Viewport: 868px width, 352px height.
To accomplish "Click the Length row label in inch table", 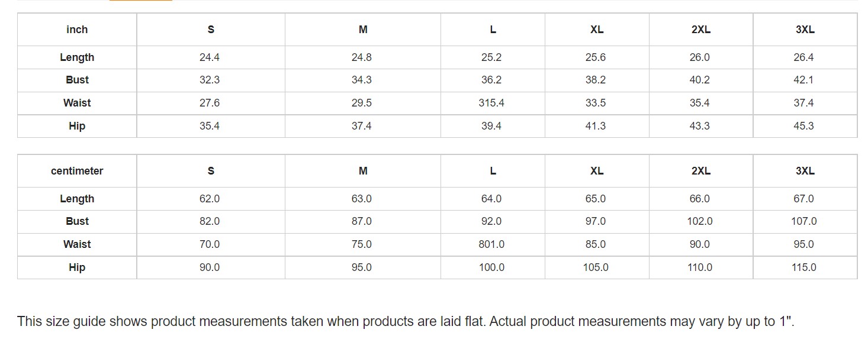I will click(x=77, y=57).
